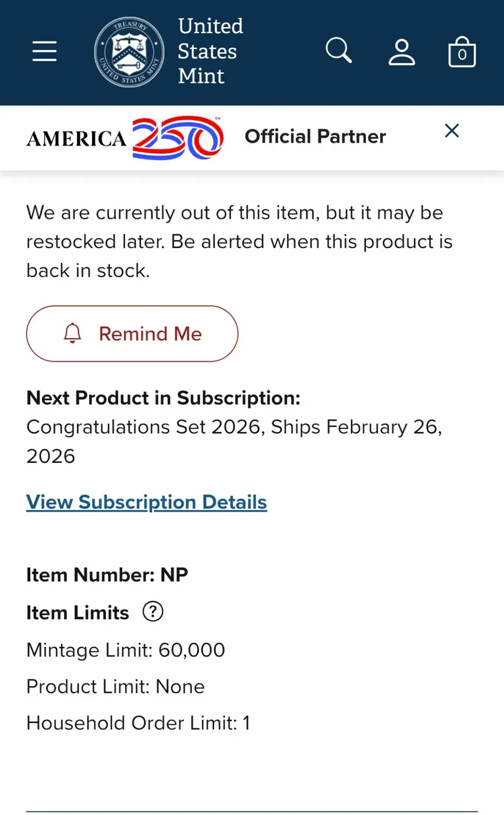The width and height of the screenshot is (504, 815).
Task: Click the Treasury United States Mint seal
Action: (130, 51)
